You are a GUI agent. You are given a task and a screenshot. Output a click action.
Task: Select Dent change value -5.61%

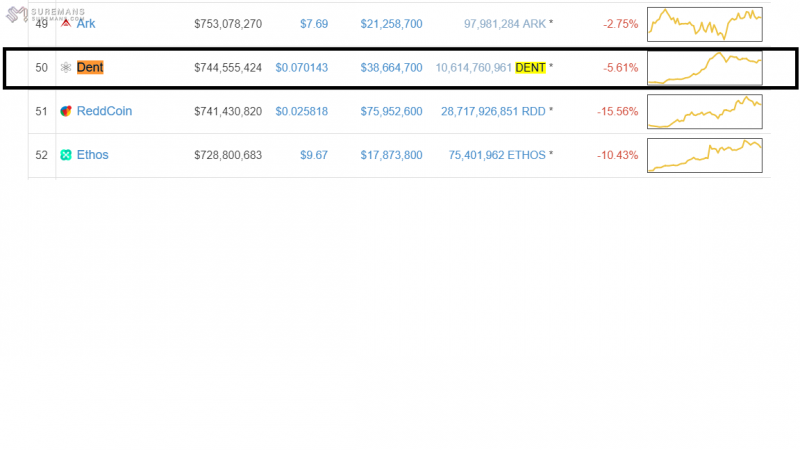coord(620,68)
